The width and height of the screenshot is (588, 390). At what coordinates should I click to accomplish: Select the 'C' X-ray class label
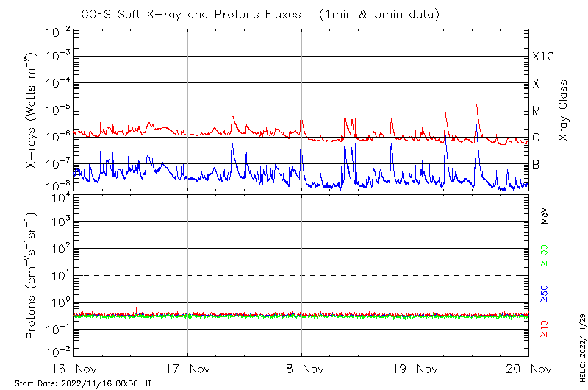(536, 138)
